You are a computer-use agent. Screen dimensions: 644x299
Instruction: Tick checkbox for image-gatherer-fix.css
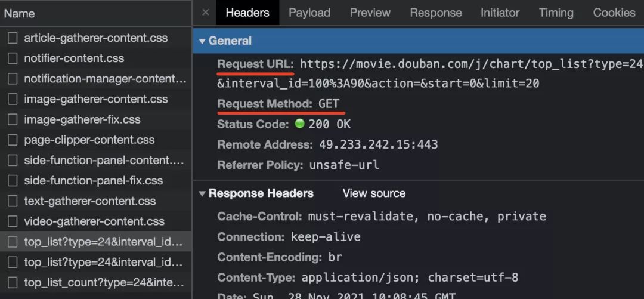click(13, 120)
